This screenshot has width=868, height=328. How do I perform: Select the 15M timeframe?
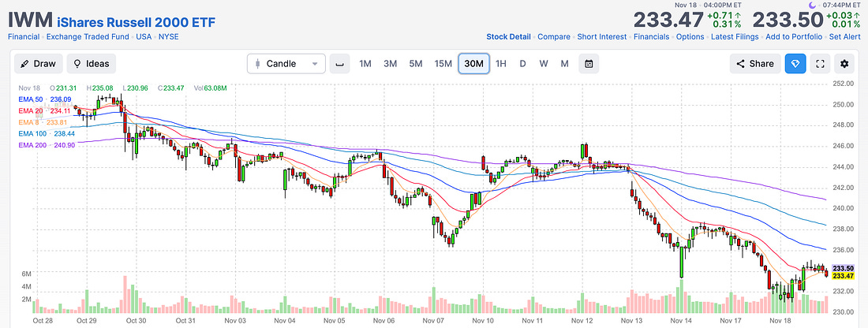pyautogui.click(x=443, y=64)
